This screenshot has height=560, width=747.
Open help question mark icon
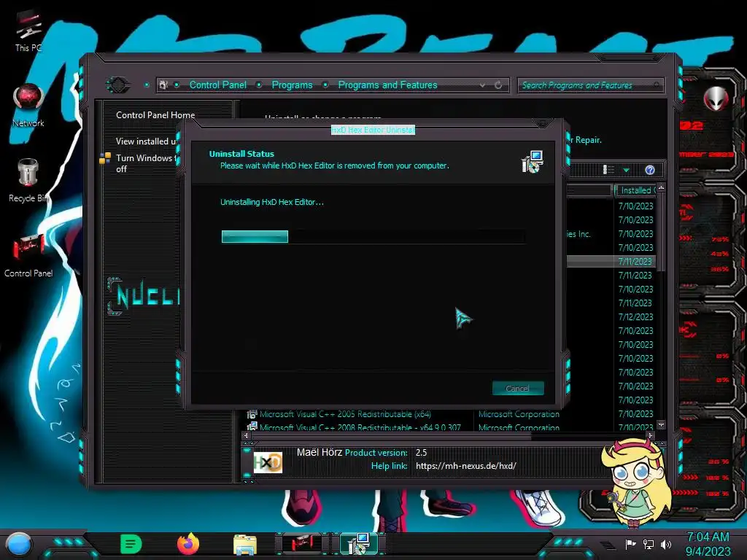650,170
